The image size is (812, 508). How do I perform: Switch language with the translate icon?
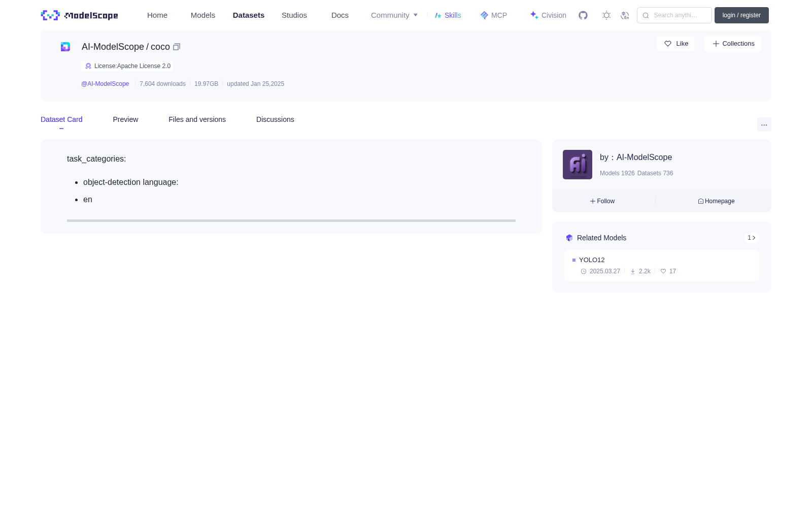pyautogui.click(x=625, y=15)
